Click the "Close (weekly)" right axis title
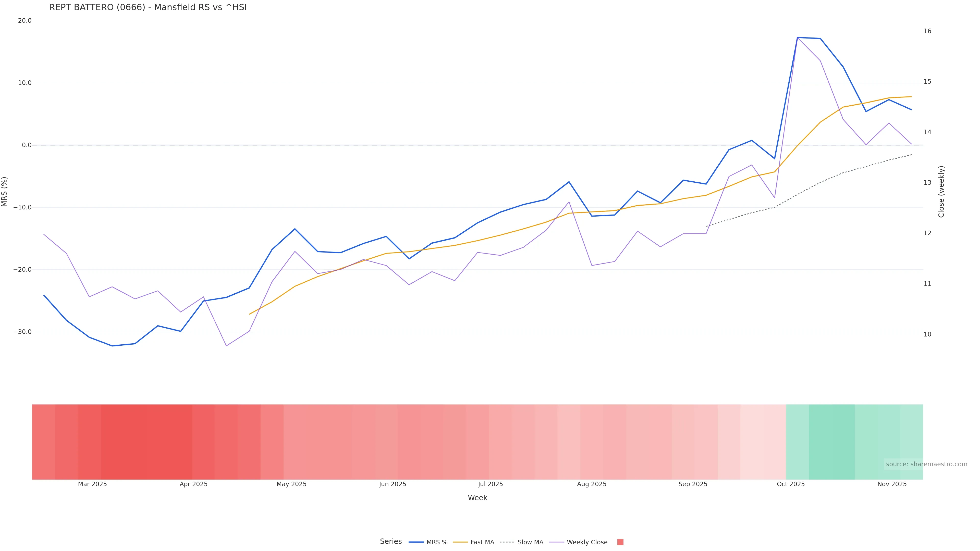This screenshot has width=980, height=551. point(941,192)
